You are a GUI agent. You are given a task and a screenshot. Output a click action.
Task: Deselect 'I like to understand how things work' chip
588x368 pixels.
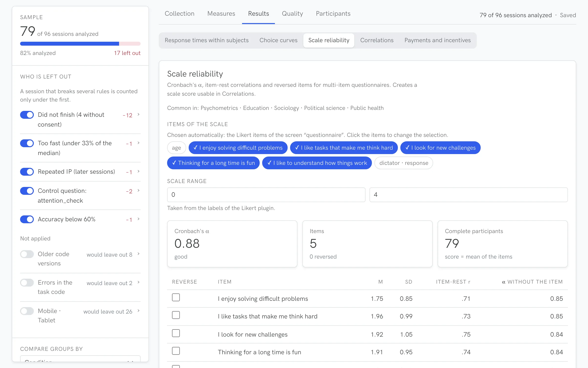317,163
